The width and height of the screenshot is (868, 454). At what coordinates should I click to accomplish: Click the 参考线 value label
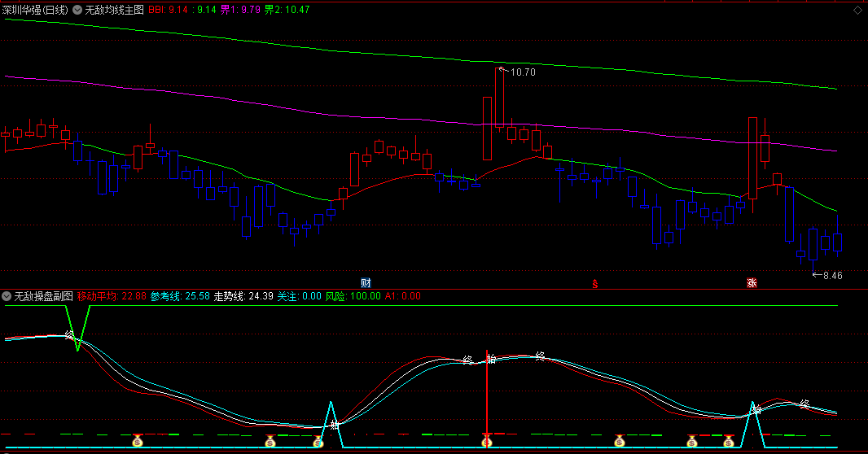tap(180, 296)
